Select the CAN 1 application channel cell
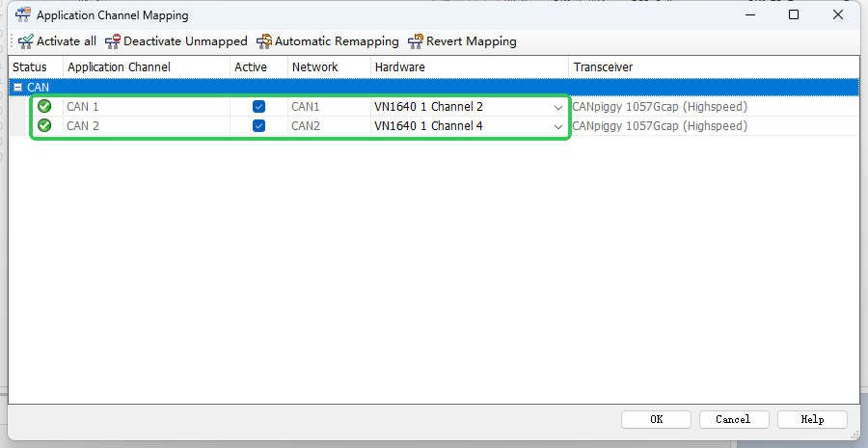This screenshot has height=448, width=868. [x=147, y=106]
